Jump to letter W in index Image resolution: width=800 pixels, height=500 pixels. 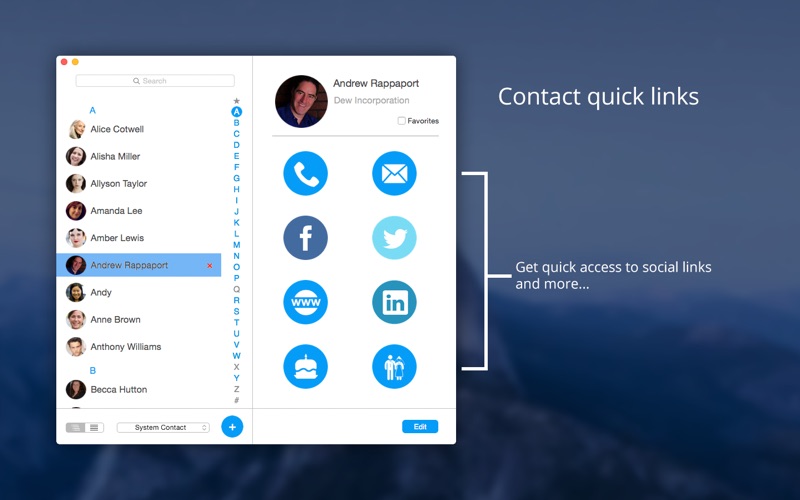point(236,356)
